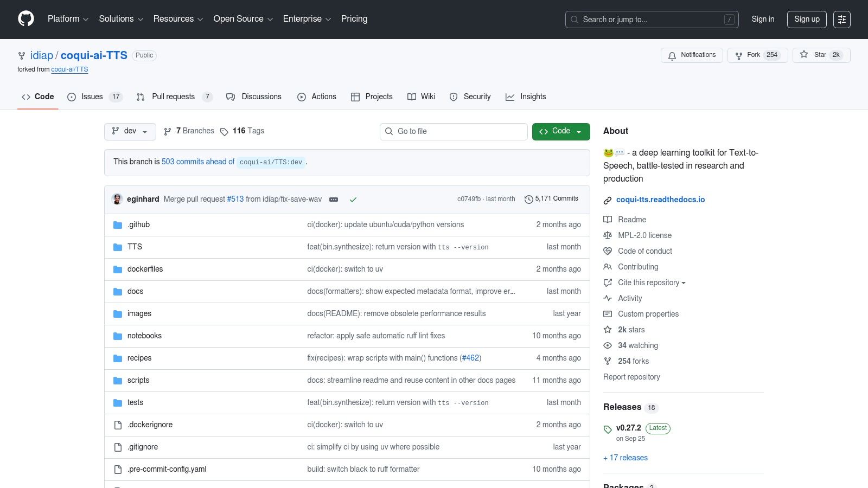Open the dev branch dropdown
868x488 pixels.
point(130,131)
